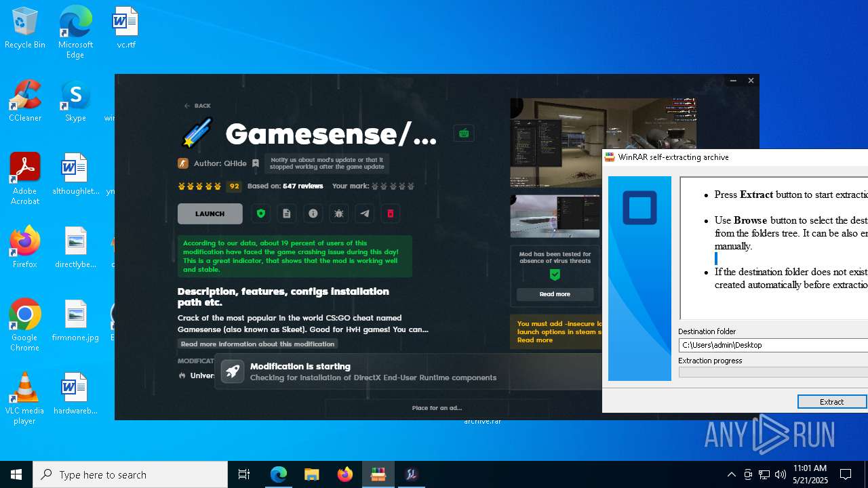Open the large gameplay screenshot thumbnail
This screenshot has height=488, width=868.
pos(603,144)
